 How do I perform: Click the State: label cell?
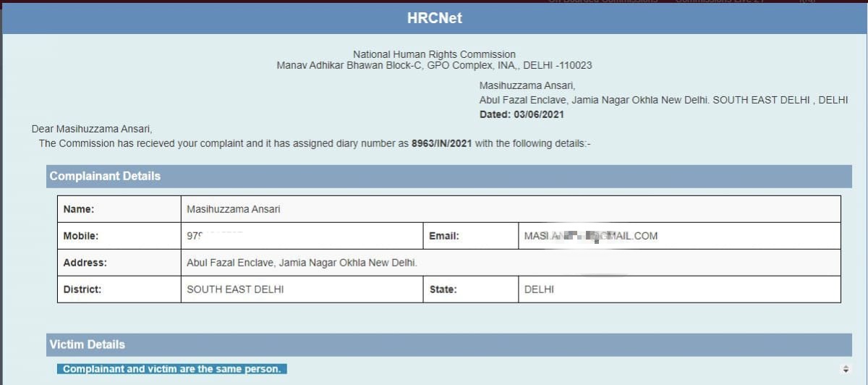pos(470,289)
